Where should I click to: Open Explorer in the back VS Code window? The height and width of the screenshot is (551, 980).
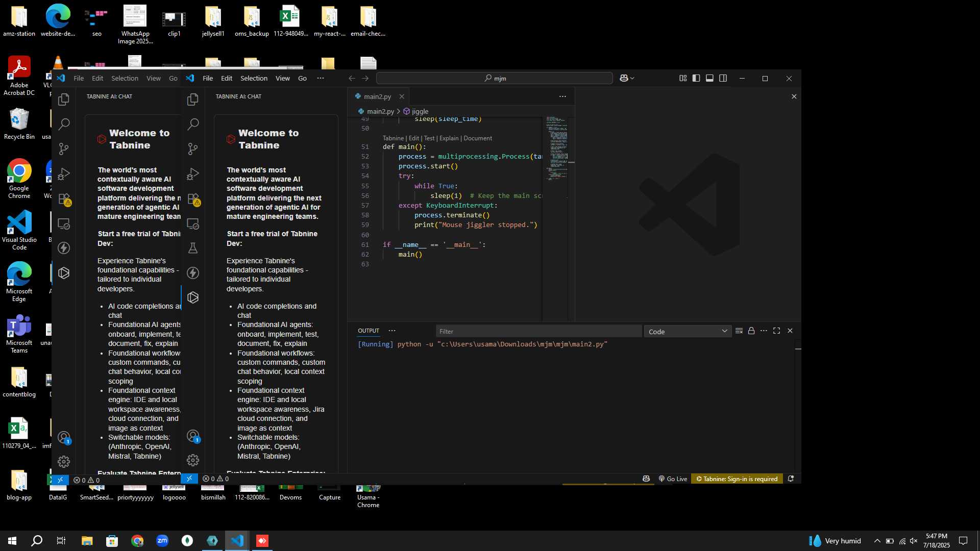[64, 99]
